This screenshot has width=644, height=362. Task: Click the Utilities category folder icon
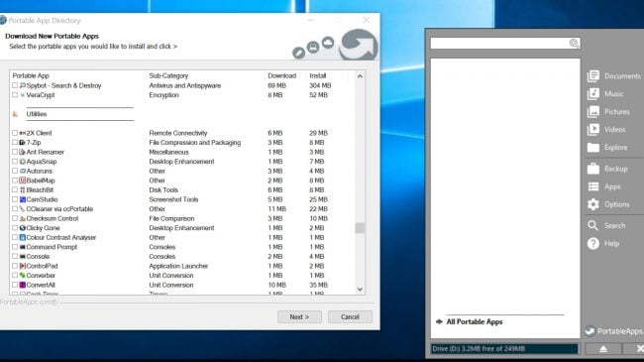click(15, 114)
